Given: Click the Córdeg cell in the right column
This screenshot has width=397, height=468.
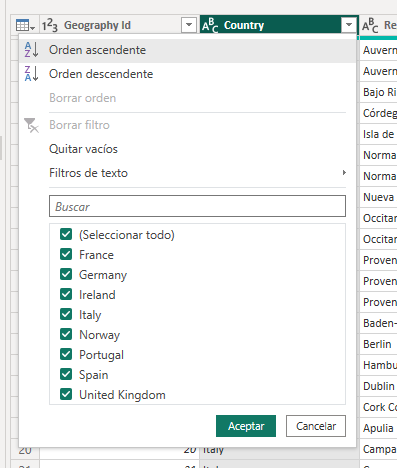Looking at the screenshot, I should (x=379, y=113).
